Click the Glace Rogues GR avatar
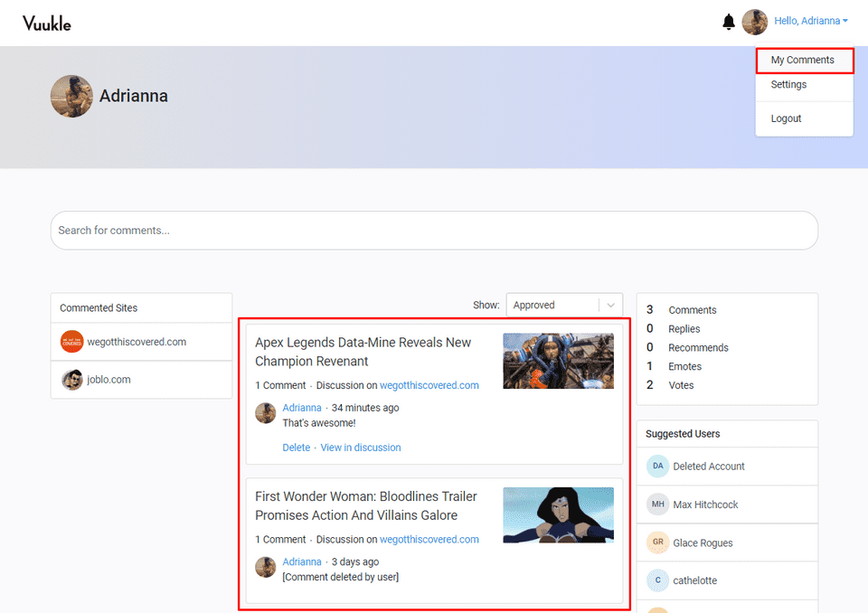Image resolution: width=868 pixels, height=613 pixels. click(657, 542)
